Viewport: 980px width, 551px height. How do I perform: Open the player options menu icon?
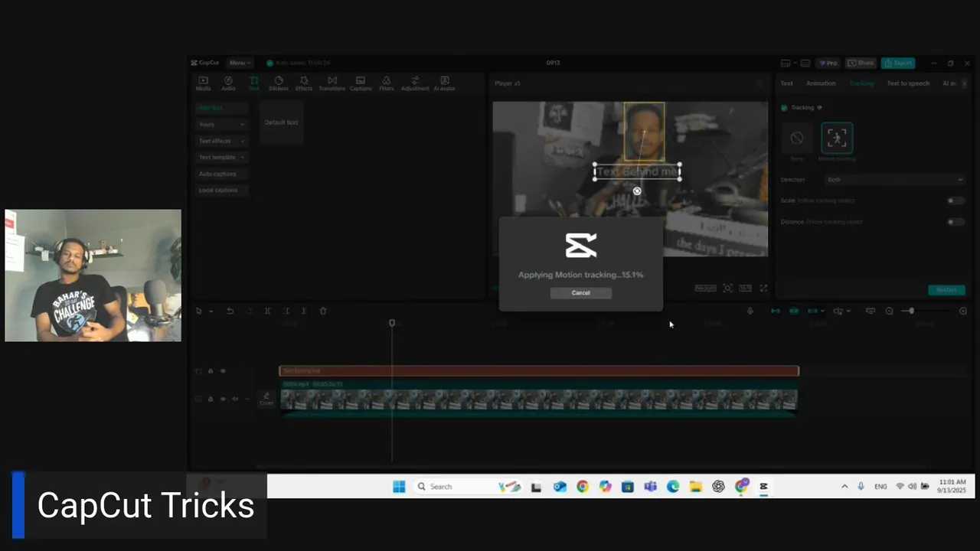click(x=759, y=83)
